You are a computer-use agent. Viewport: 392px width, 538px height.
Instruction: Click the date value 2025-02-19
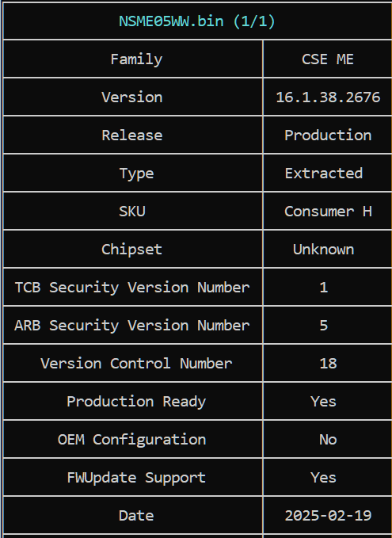tap(328, 515)
